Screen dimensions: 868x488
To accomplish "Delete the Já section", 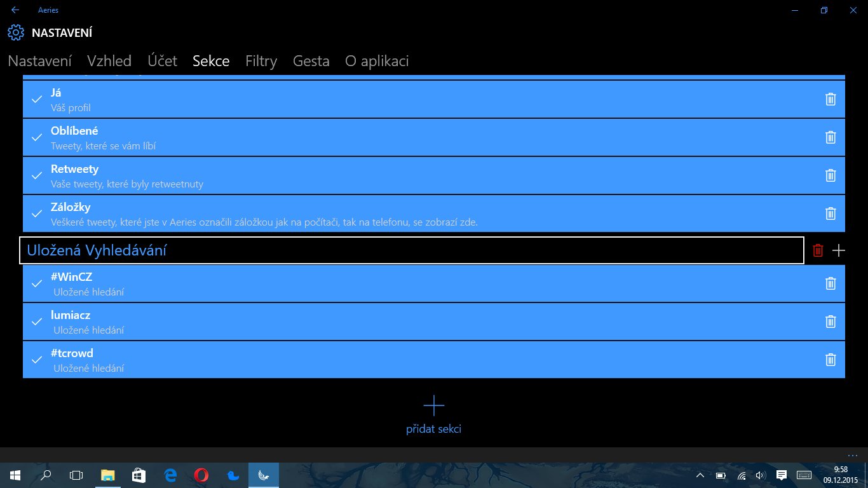I will 830,99.
